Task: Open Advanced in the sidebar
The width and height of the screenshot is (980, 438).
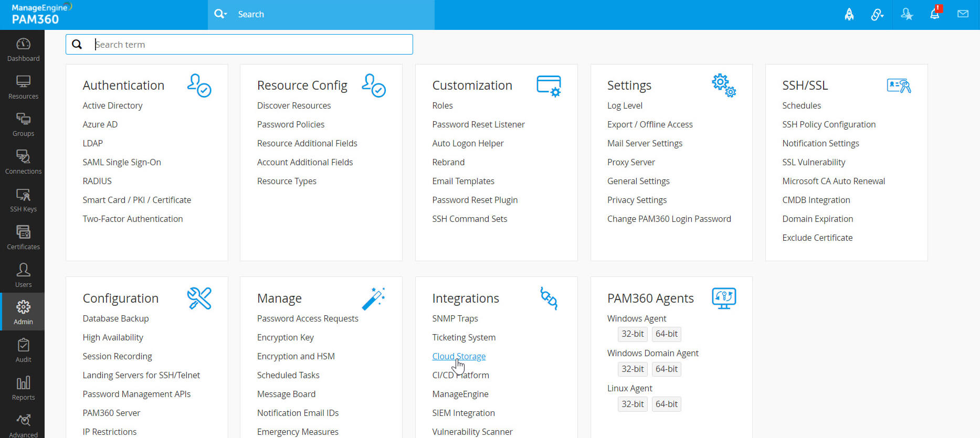Action: pyautogui.click(x=23, y=426)
